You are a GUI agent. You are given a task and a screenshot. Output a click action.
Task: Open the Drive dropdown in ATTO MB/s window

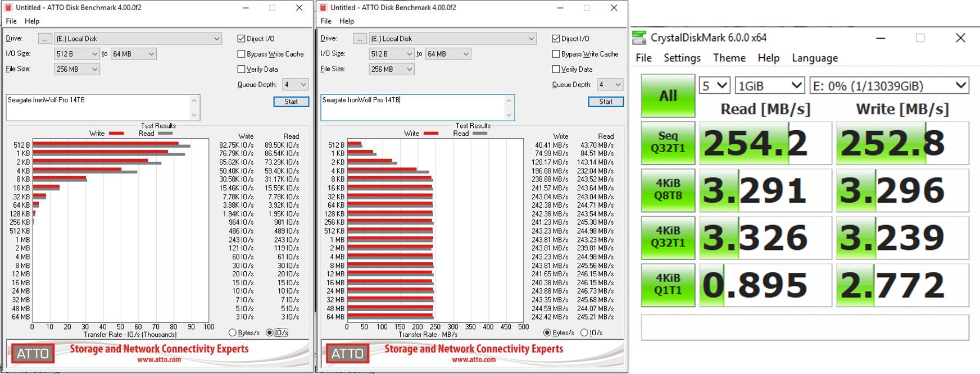pos(453,39)
